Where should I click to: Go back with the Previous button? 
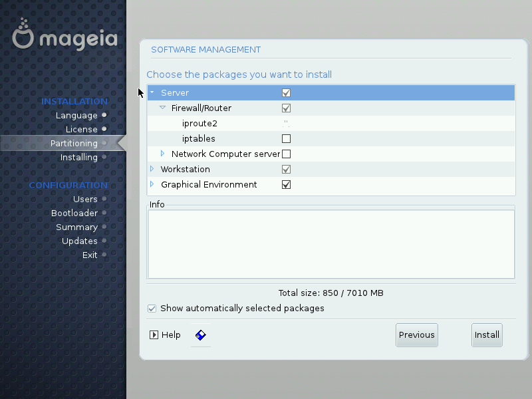[417, 335]
